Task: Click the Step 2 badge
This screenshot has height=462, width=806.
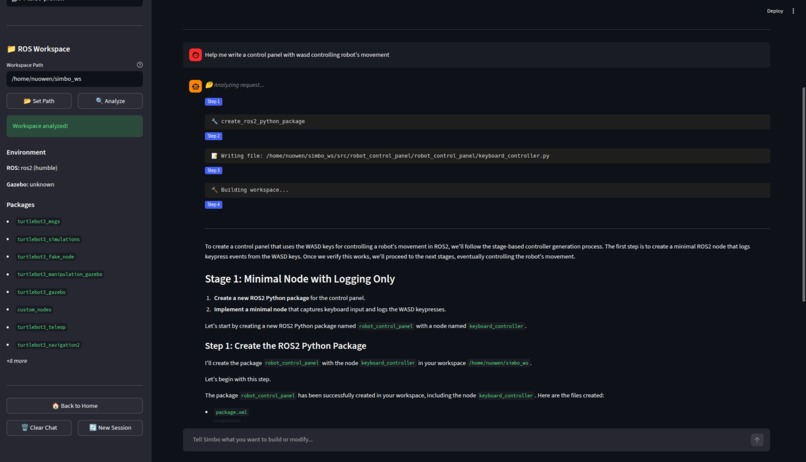Action: pyautogui.click(x=213, y=136)
